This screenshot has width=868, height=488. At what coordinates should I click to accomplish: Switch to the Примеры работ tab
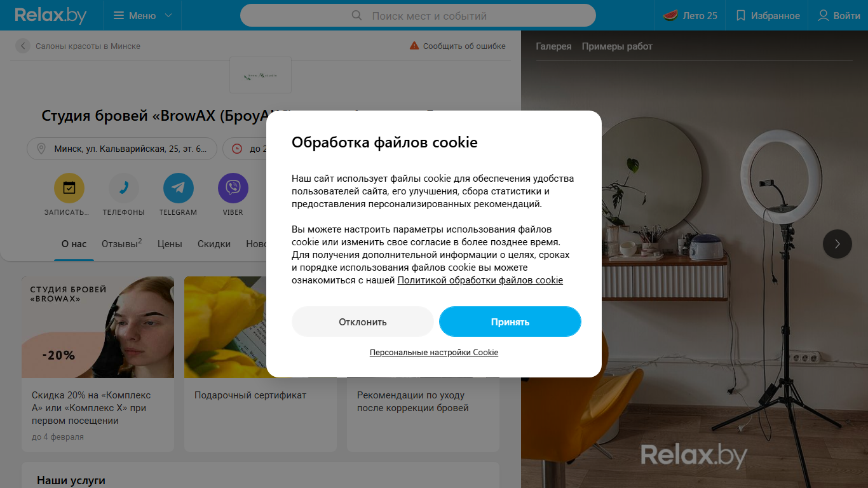click(617, 46)
